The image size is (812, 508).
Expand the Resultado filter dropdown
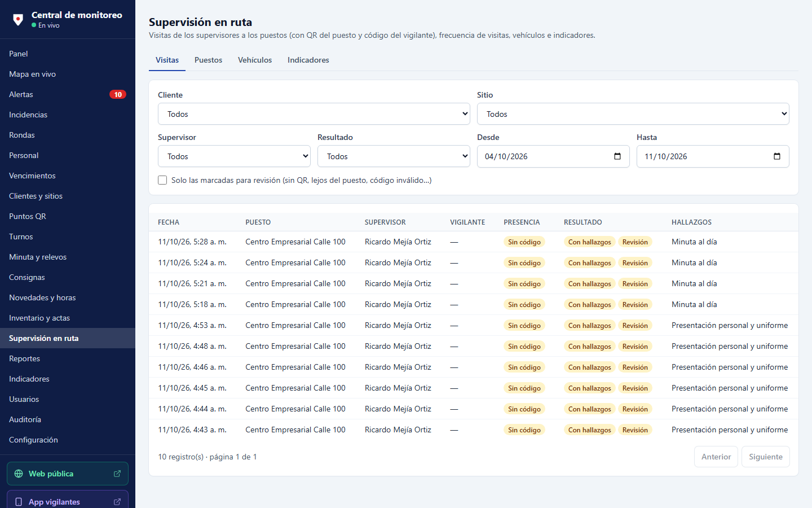tap(394, 156)
